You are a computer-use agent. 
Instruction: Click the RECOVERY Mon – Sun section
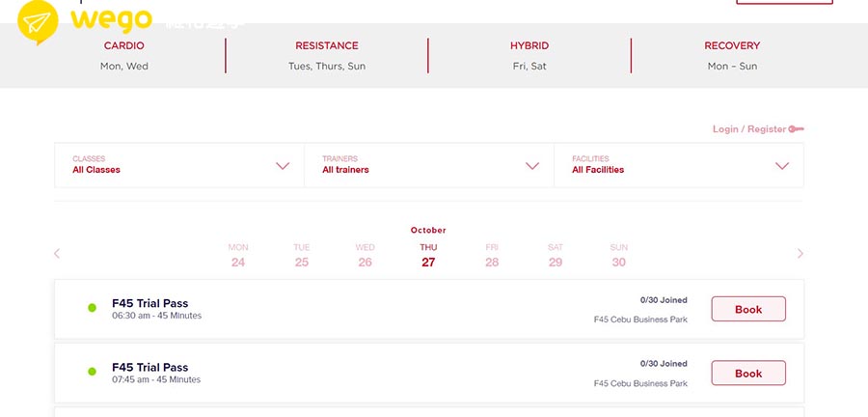[x=732, y=55]
